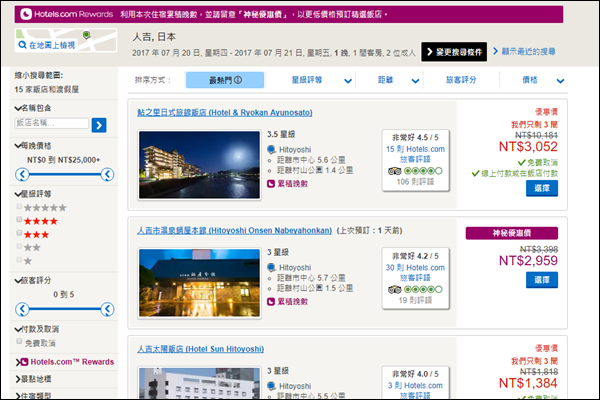Click the green check icon beside 免費取消 for Ayunosato
This screenshot has height=400, width=600.
(x=522, y=162)
